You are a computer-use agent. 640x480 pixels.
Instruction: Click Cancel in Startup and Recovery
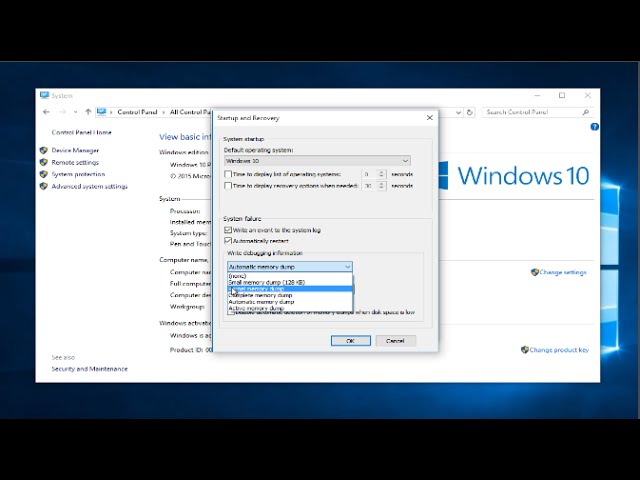[x=395, y=341]
